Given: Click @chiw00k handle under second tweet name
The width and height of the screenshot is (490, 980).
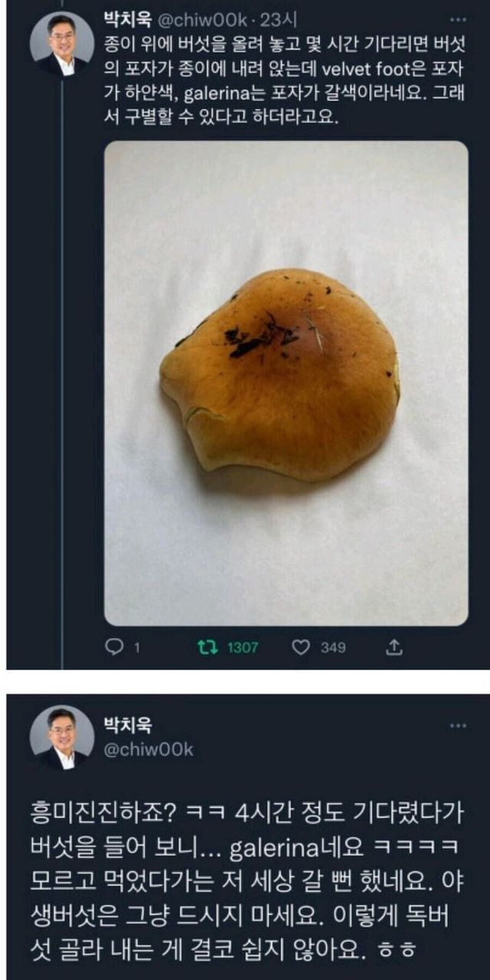Looking at the screenshot, I should pos(148,750).
